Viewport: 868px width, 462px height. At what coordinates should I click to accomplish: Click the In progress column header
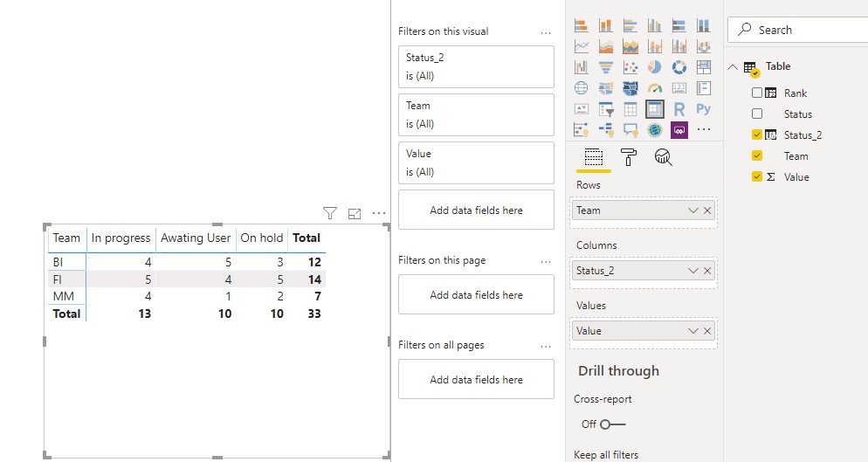point(121,238)
